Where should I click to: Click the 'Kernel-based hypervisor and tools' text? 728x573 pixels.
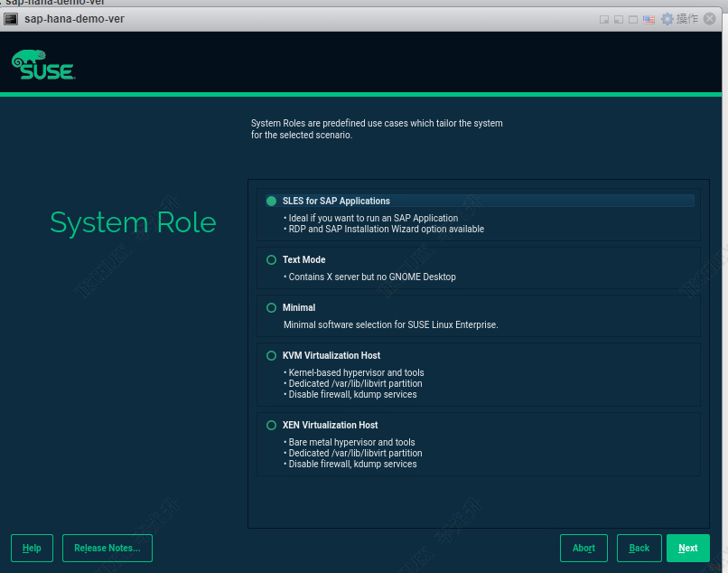356,372
